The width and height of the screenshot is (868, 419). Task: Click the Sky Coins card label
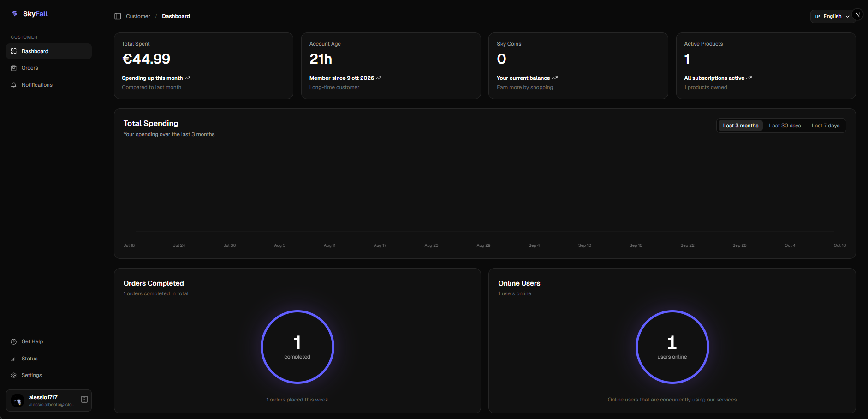(x=509, y=44)
